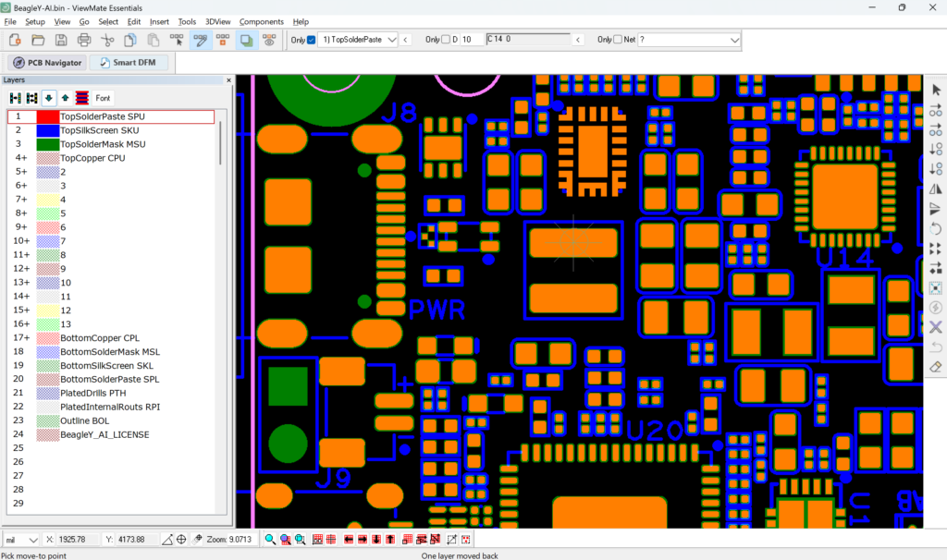This screenshot has width=947, height=560.
Task: Click the Cut scissors icon
Action: pyautogui.click(x=109, y=40)
